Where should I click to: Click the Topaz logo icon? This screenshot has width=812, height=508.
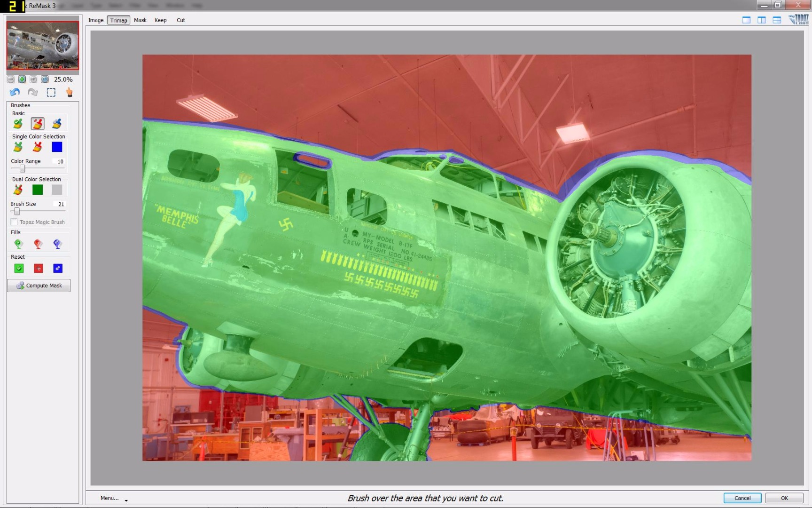click(798, 19)
